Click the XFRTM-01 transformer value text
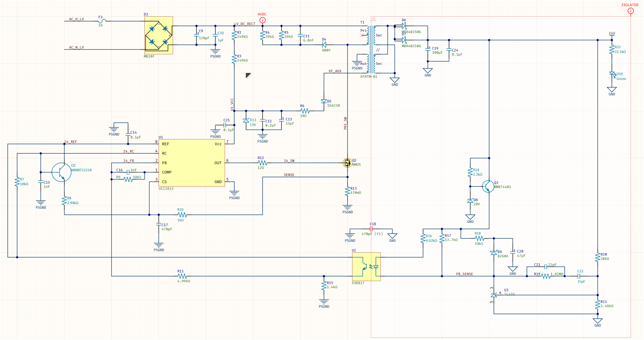This screenshot has height=340, width=644. [x=369, y=77]
